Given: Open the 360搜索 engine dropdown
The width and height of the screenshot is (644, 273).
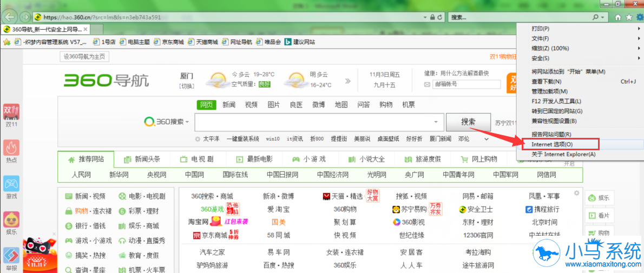Looking at the screenshot, I should click(187, 122).
